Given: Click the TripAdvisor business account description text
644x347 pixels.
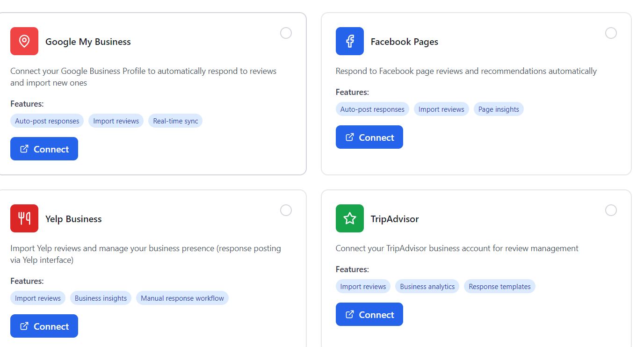Looking at the screenshot, I should click(457, 248).
